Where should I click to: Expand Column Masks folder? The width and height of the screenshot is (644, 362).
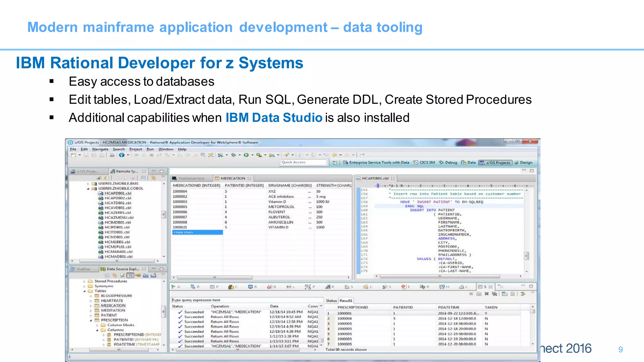(x=97, y=325)
